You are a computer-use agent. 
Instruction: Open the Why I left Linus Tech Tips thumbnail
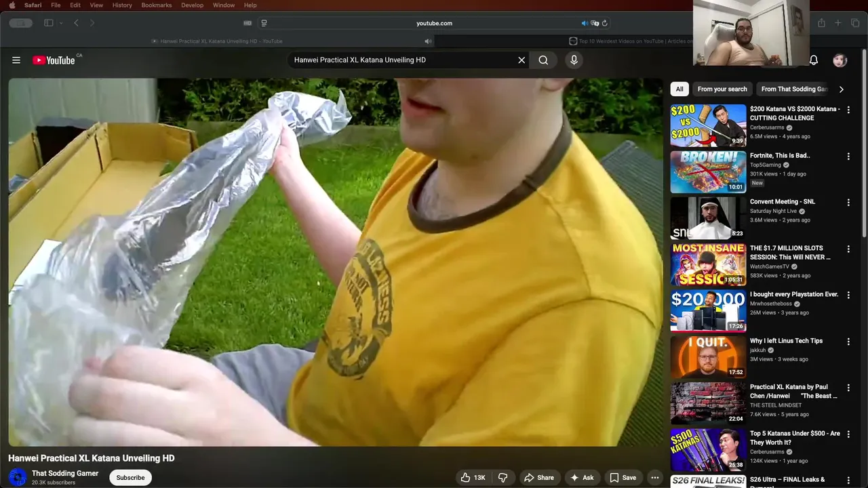point(708,357)
